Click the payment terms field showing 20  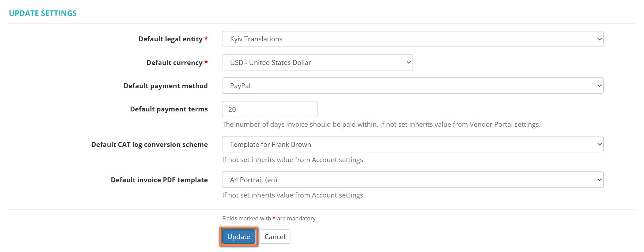(270, 109)
